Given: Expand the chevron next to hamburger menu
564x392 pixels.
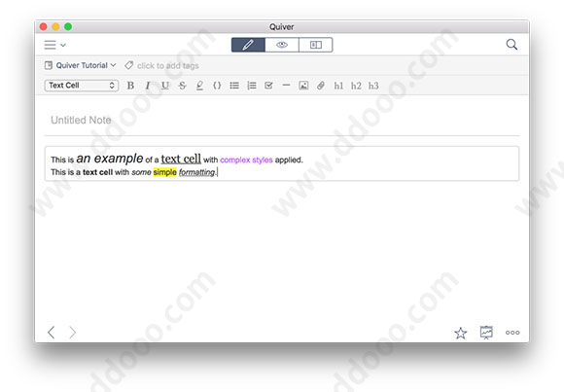Looking at the screenshot, I should [x=63, y=46].
